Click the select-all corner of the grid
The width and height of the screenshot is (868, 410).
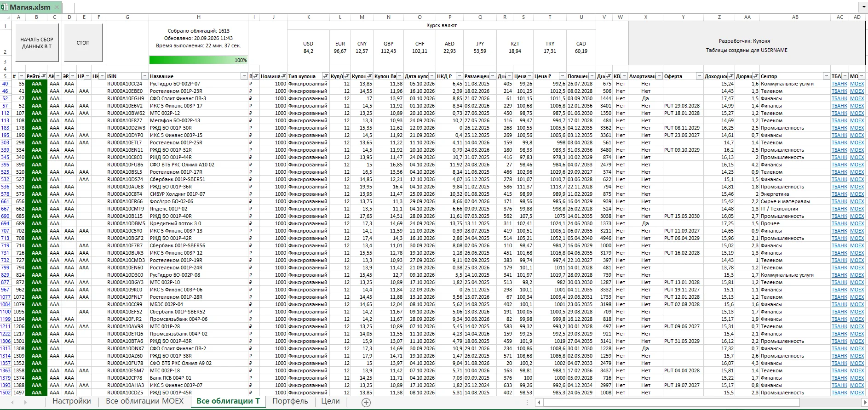tap(5, 17)
